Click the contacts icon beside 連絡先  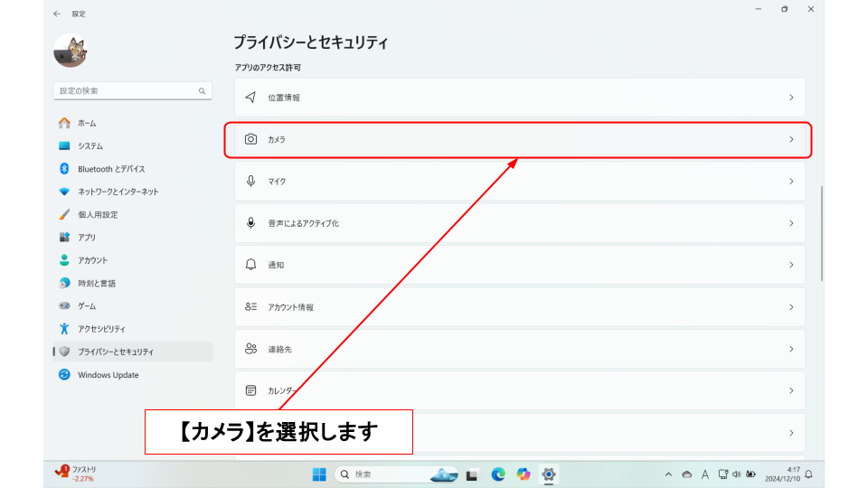point(250,349)
